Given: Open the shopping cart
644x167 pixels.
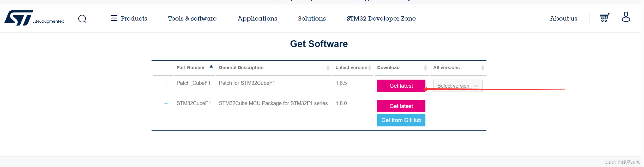Looking at the screenshot, I should pos(605,17).
